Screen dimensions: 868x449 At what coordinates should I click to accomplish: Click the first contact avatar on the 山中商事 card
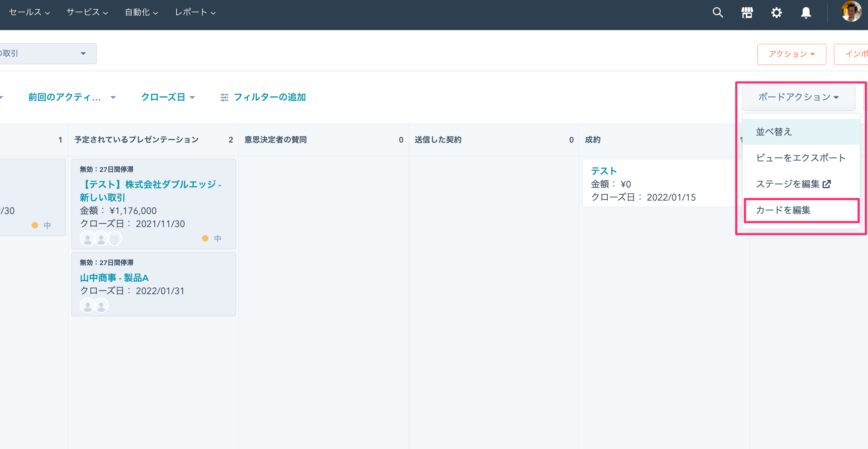point(87,305)
